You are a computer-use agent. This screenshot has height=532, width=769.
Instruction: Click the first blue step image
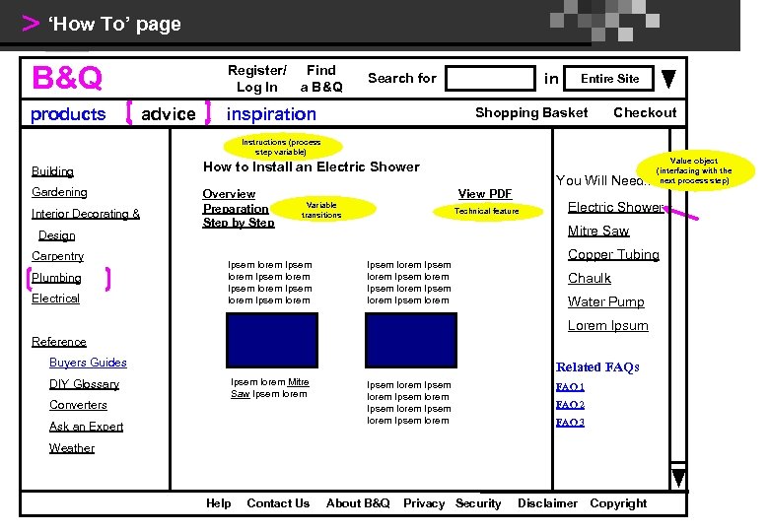tap(272, 341)
